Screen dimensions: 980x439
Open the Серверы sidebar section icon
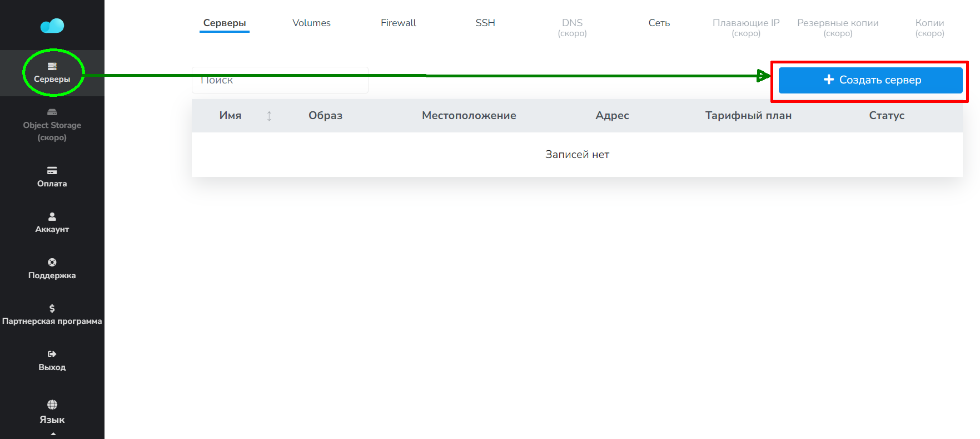click(52, 66)
